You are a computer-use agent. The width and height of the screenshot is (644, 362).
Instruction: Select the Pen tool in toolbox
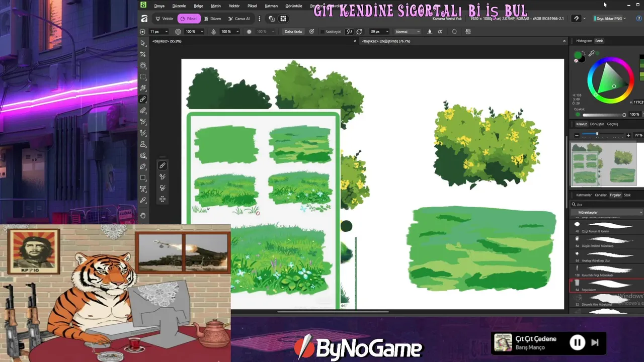[143, 166]
